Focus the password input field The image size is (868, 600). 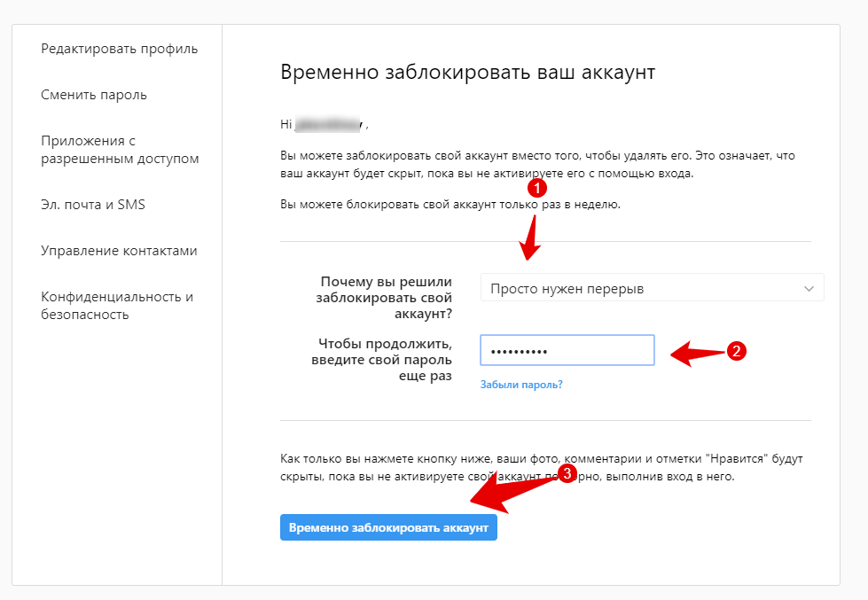point(567,350)
